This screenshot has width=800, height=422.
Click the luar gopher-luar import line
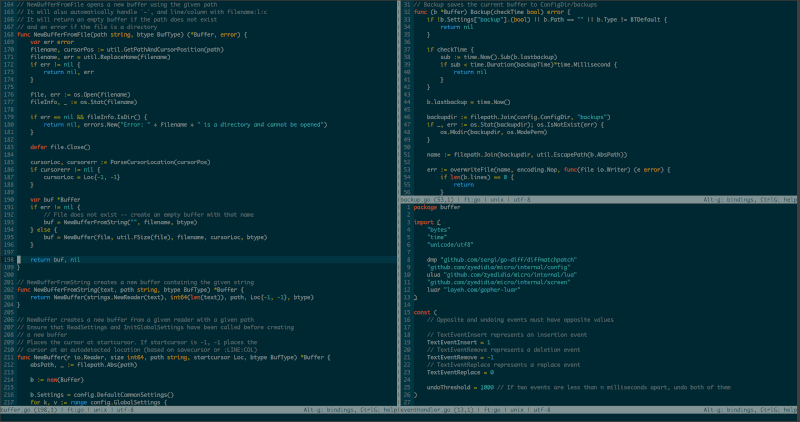[x=473, y=290]
